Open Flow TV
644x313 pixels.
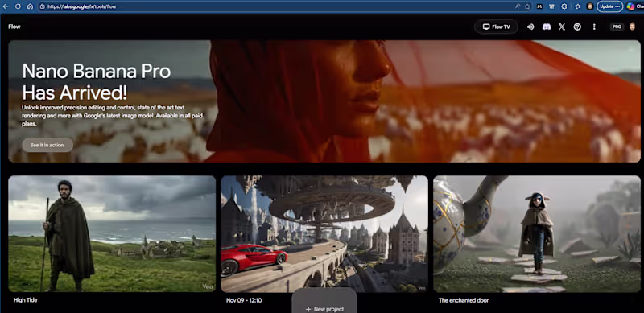tap(496, 27)
